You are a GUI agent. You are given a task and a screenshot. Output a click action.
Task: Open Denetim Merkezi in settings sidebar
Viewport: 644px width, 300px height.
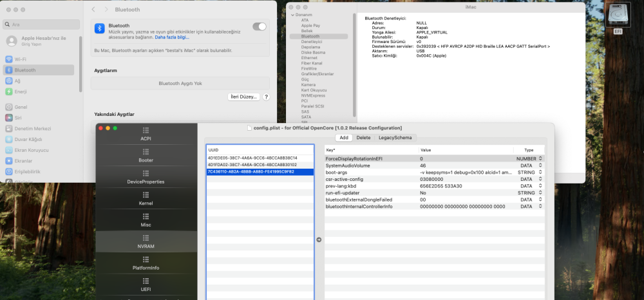click(x=39, y=129)
